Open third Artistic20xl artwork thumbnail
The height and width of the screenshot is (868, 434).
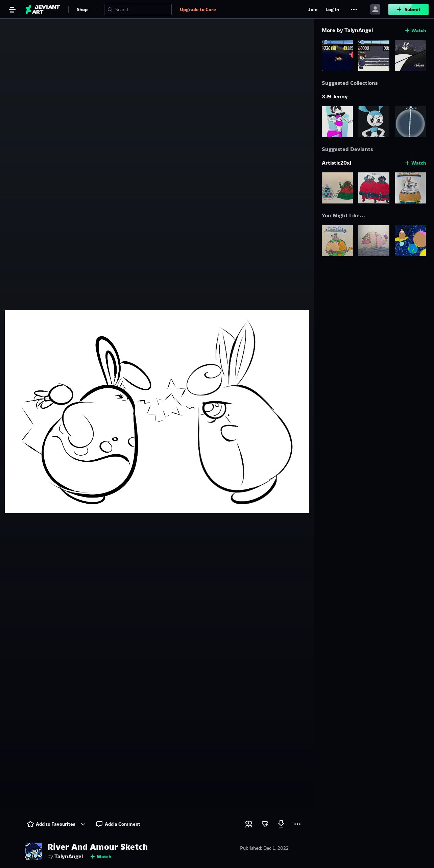[x=410, y=188]
